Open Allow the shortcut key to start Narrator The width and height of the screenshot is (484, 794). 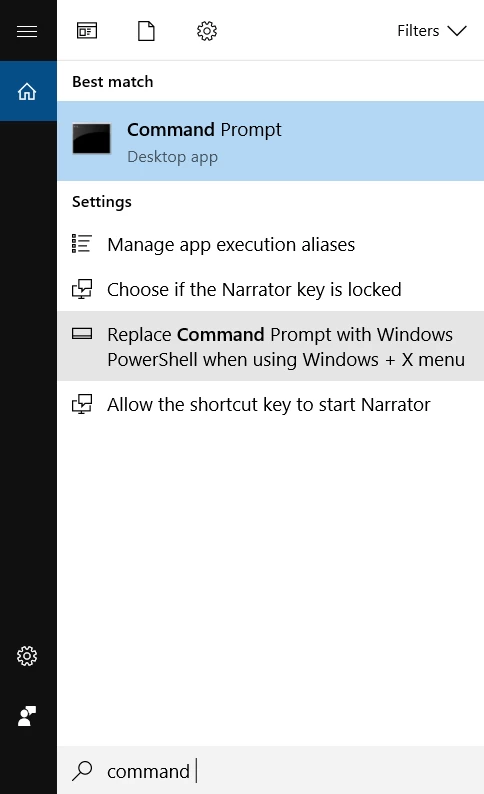(x=271, y=405)
